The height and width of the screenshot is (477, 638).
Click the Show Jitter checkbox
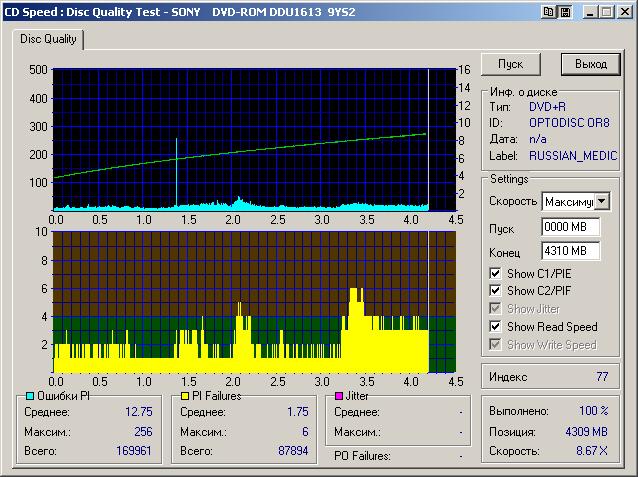[495, 309]
